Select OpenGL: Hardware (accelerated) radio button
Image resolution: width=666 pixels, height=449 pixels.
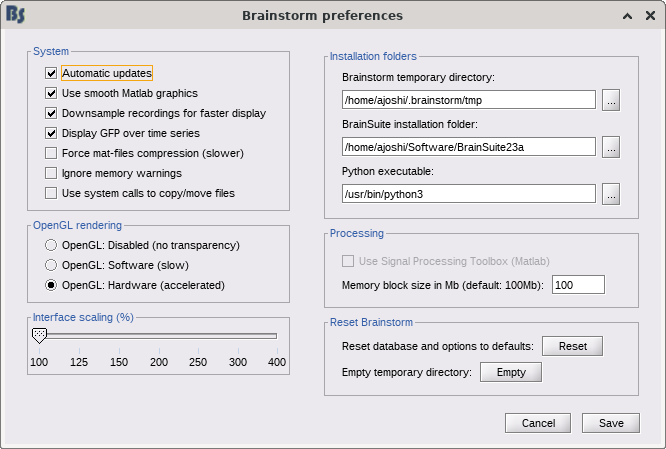pos(50,285)
